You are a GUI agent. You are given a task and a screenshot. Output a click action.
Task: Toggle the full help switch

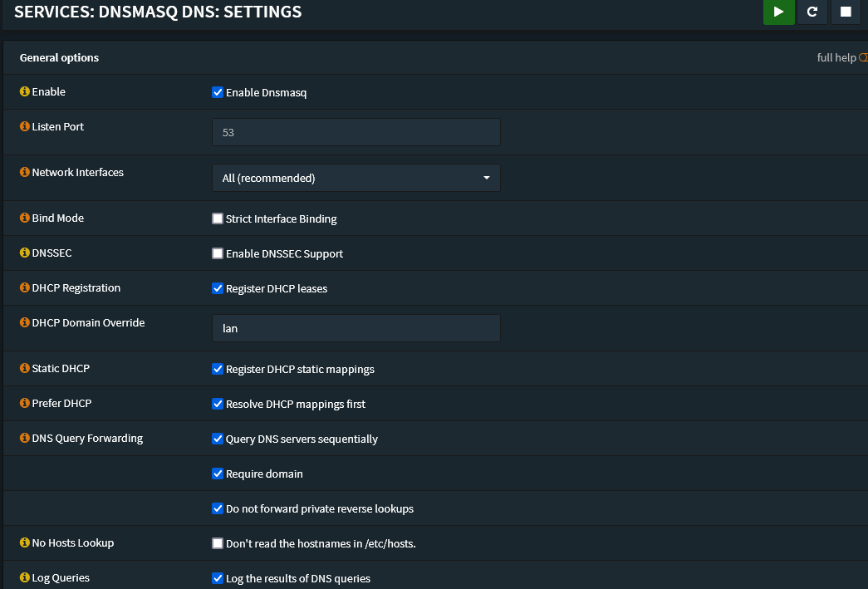(863, 57)
